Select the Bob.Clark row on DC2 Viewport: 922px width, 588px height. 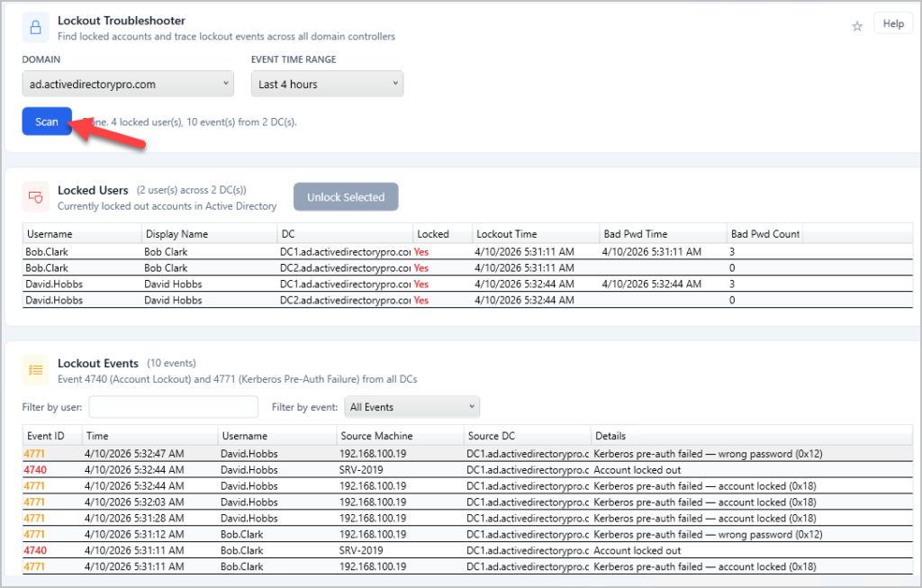pyautogui.click(x=467, y=268)
